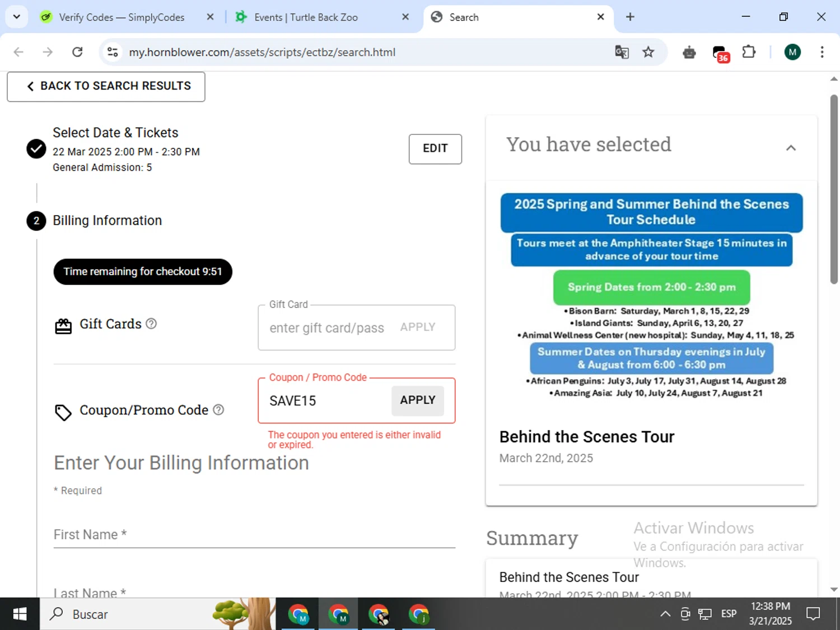Apply the gift card
The height and width of the screenshot is (630, 840).
tap(418, 327)
